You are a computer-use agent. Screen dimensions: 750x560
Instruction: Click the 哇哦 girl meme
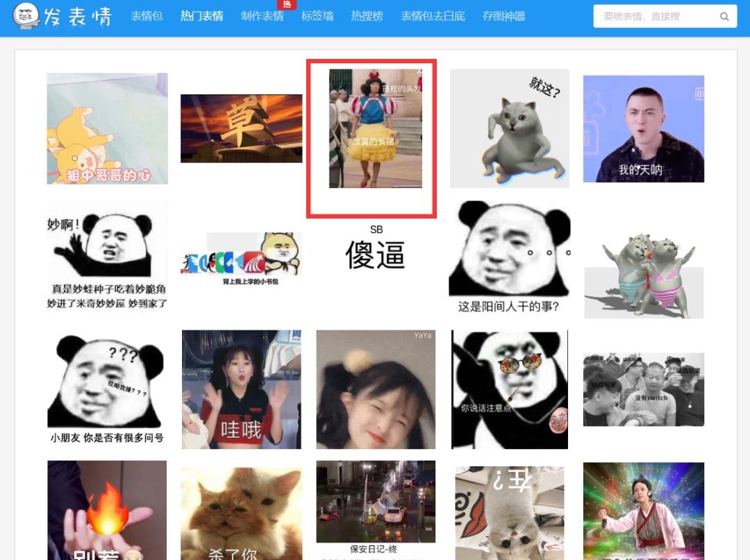click(x=241, y=389)
